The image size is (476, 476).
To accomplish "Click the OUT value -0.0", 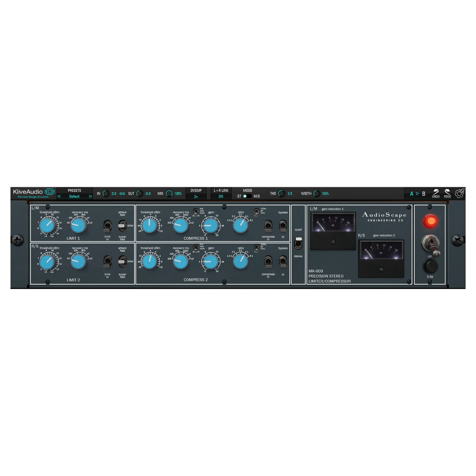I will pyautogui.click(x=148, y=194).
